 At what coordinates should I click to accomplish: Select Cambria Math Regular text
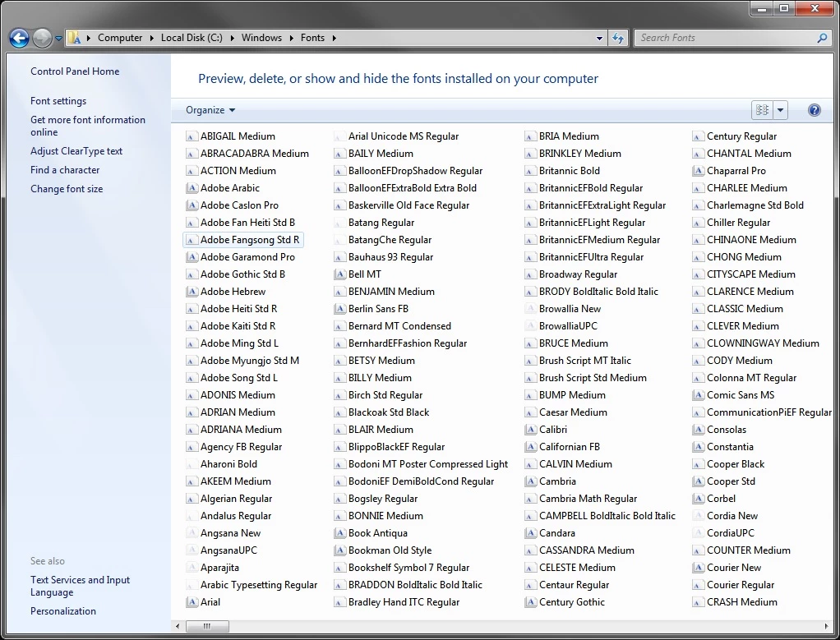(x=588, y=500)
